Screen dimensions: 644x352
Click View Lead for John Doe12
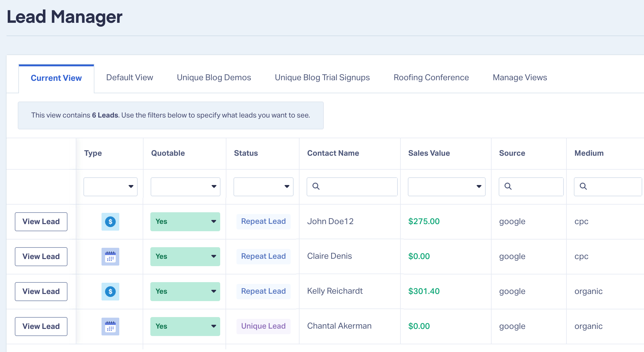pos(41,221)
